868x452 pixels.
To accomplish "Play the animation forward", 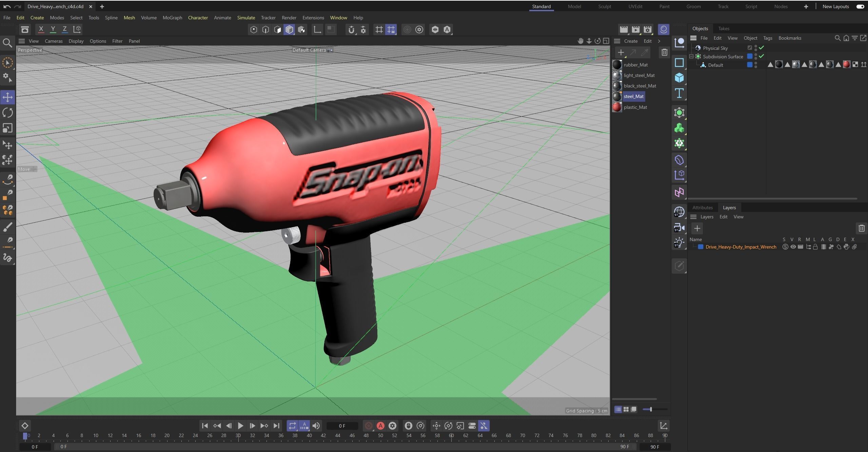I will click(240, 426).
